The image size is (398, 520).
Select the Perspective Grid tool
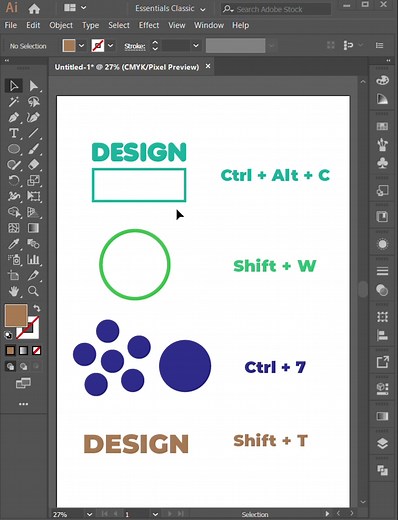tap(33, 212)
